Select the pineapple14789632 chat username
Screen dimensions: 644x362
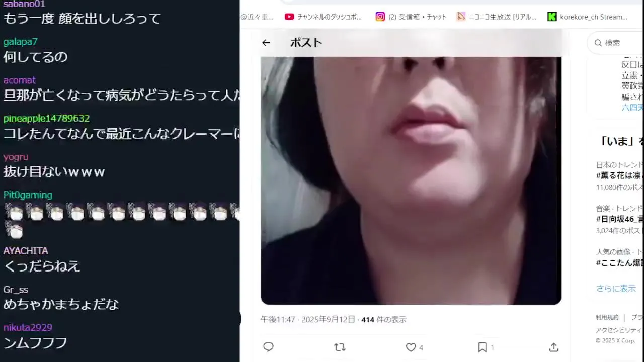coord(46,119)
